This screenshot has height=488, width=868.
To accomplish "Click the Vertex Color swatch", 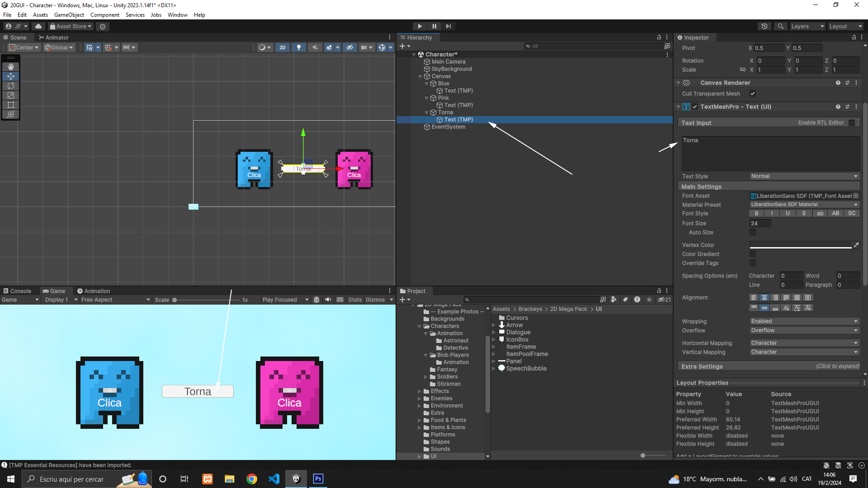I will (x=800, y=245).
